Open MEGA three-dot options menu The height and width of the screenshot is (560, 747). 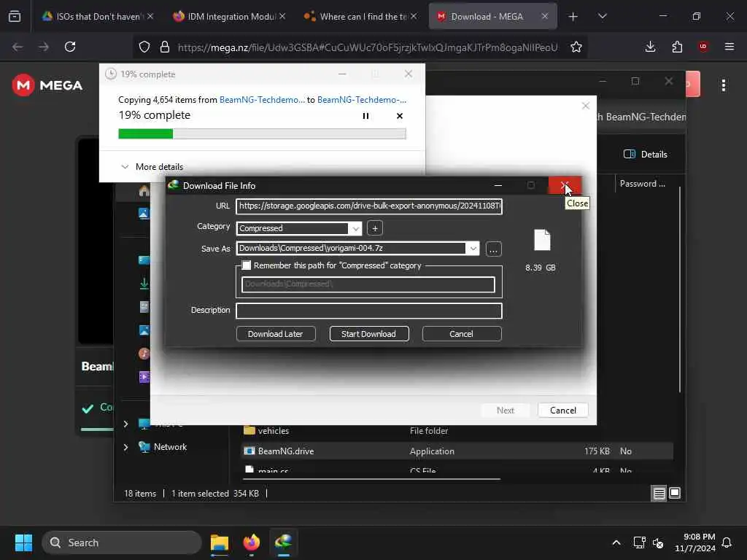(723, 86)
